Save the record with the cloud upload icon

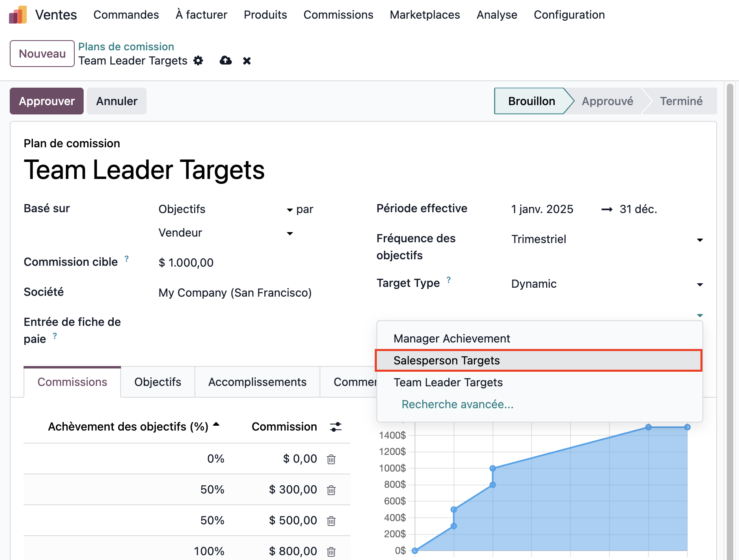point(226,61)
